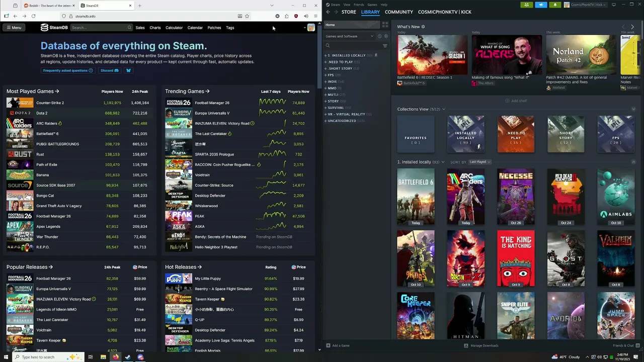Click SteamDB search magnifier icon
The image size is (644, 362).
pyautogui.click(x=129, y=28)
